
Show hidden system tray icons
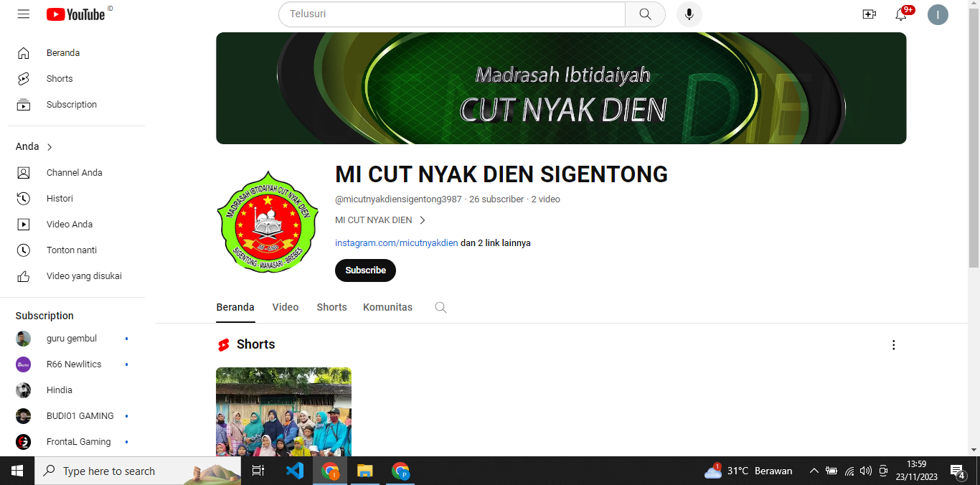[x=814, y=471]
